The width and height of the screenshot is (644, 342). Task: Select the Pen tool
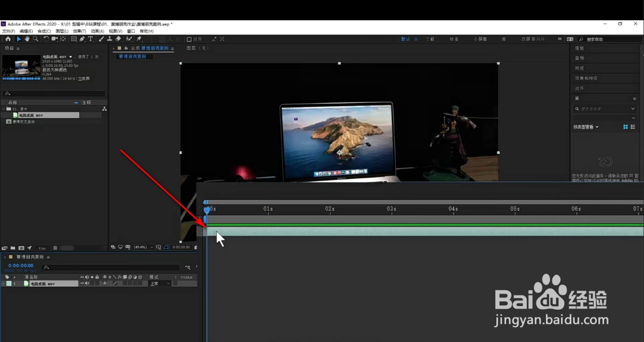[82, 39]
